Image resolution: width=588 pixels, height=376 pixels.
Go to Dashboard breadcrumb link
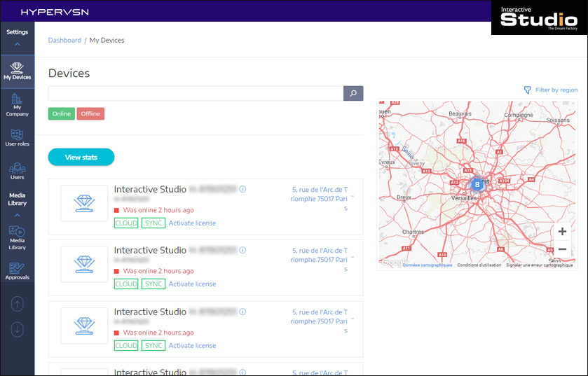pos(64,40)
